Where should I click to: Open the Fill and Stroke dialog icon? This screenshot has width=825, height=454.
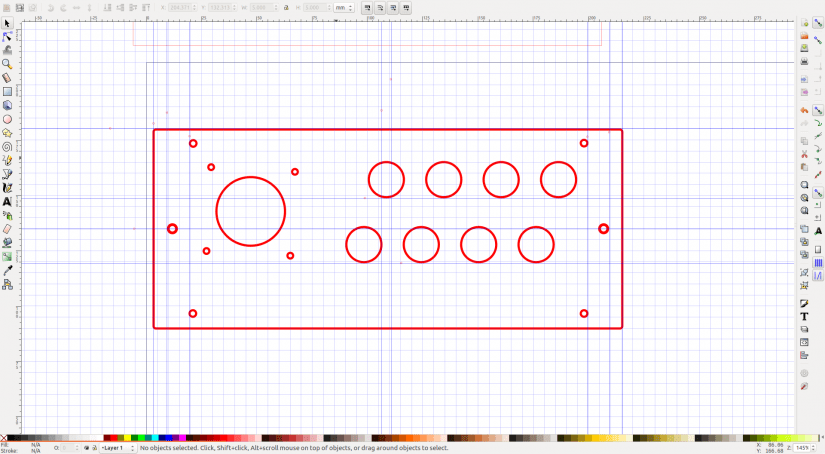point(804,304)
